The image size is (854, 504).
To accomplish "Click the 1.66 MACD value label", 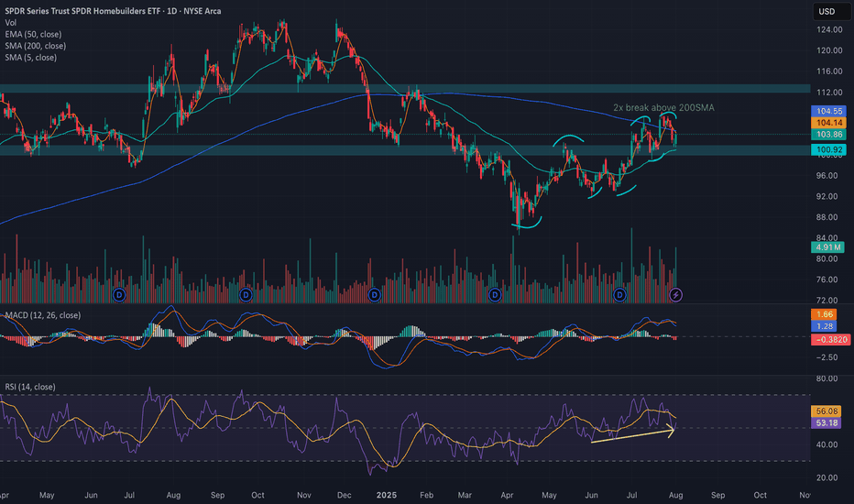I will tap(824, 314).
